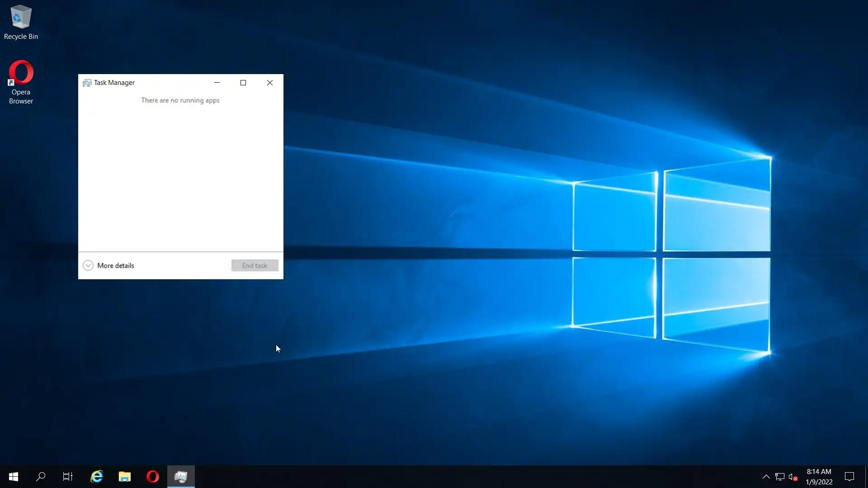Close the Task Manager window
This screenshot has height=488, width=868.
pyautogui.click(x=270, y=83)
